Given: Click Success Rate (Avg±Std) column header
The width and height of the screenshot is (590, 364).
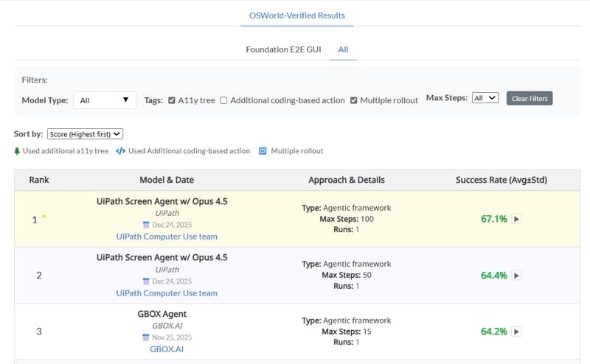Looking at the screenshot, I should pos(502,180).
